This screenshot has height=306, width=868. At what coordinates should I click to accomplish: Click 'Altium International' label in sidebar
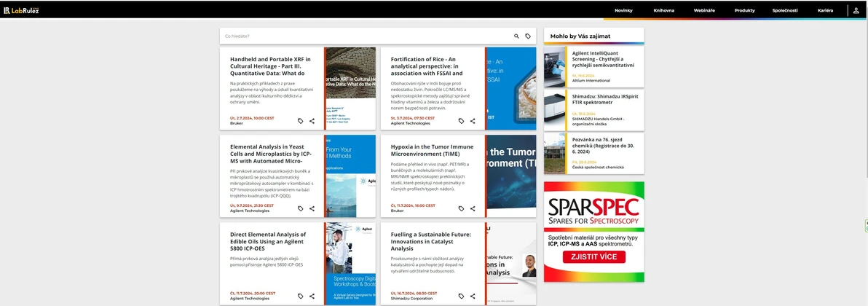(590, 80)
